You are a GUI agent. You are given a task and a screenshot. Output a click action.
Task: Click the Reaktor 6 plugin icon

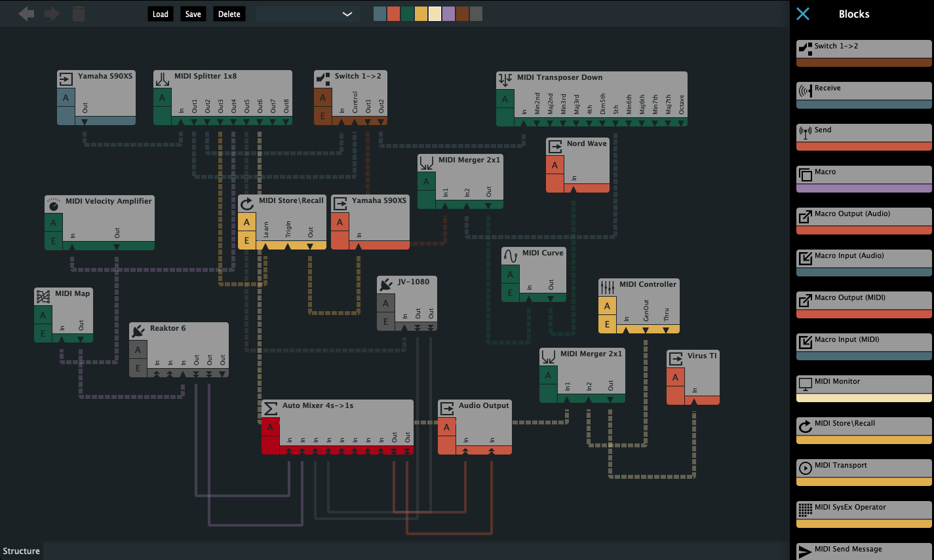[138, 331]
